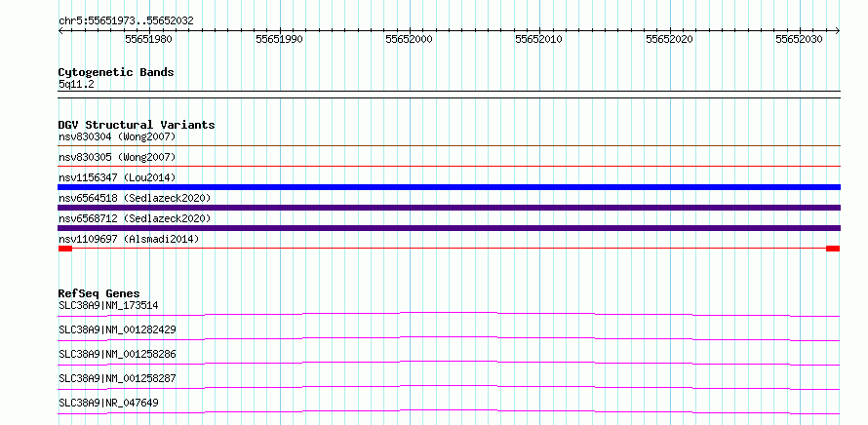Open transcript SLC38A9|NM_001282429
Viewport: 868px width, 425px height.
click(x=117, y=329)
